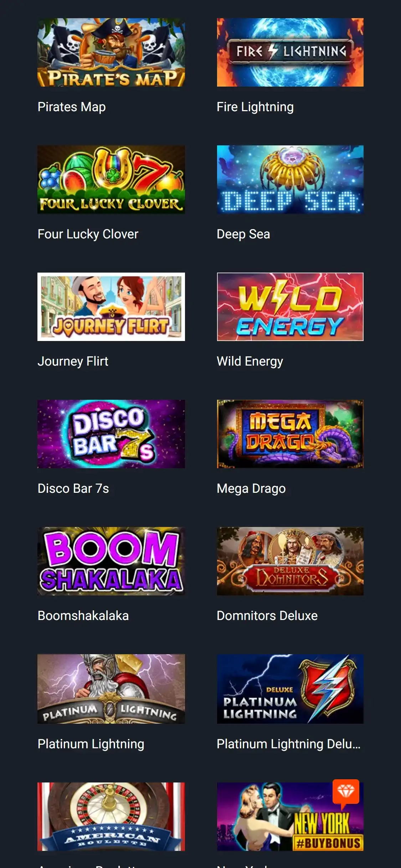Launch the Disco Bar 7s thumbnail
Viewport: 401px width, 868px height.
pyautogui.click(x=111, y=434)
